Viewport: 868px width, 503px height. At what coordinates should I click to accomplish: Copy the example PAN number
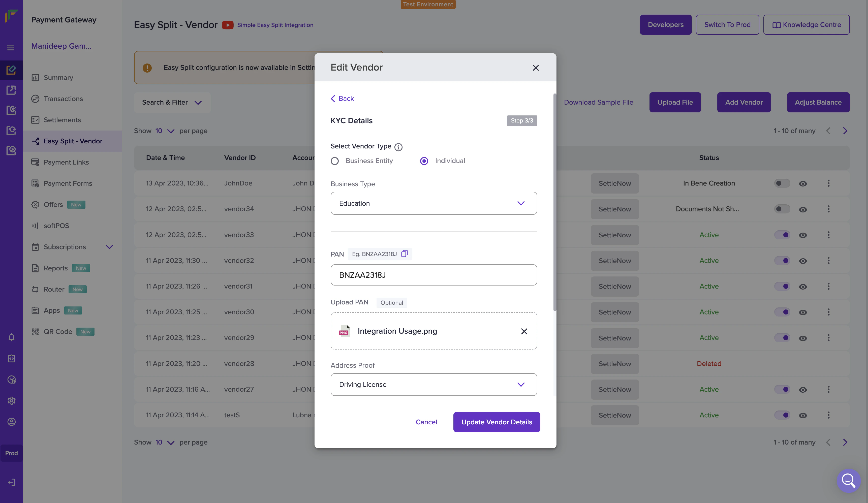click(404, 254)
